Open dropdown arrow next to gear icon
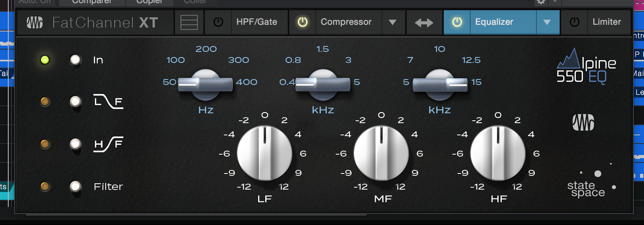This screenshot has width=644, height=225. point(555,2)
